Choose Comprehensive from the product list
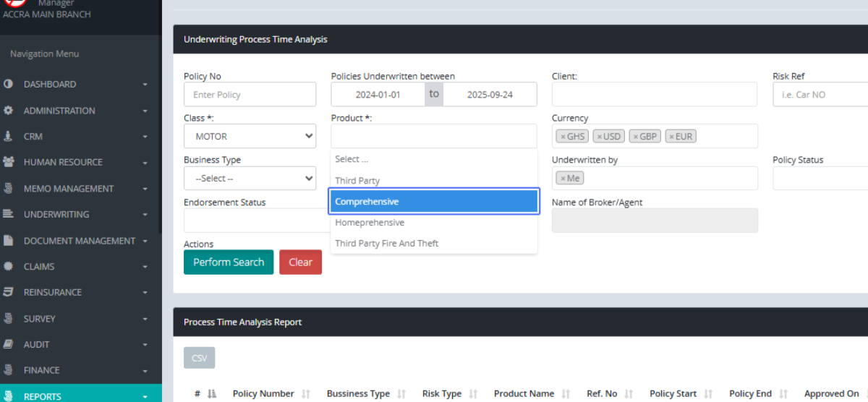Viewport: 868px width, 402px height. (x=434, y=202)
